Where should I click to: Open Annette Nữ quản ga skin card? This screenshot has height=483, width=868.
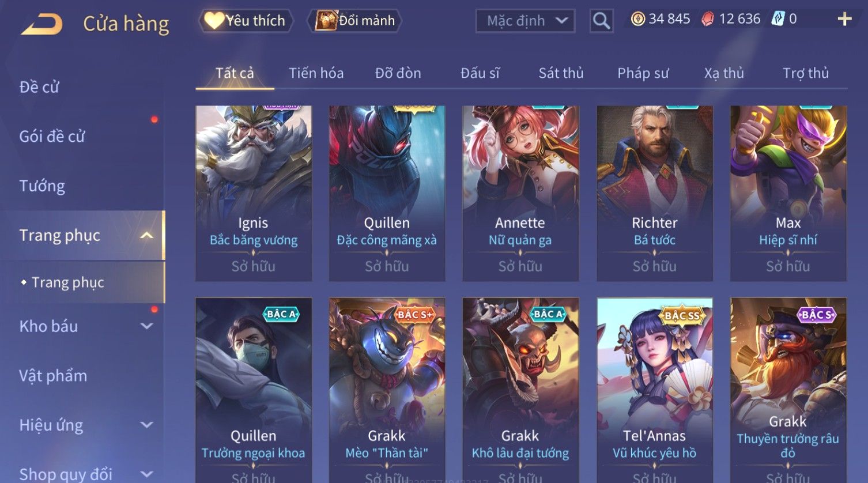[520, 193]
